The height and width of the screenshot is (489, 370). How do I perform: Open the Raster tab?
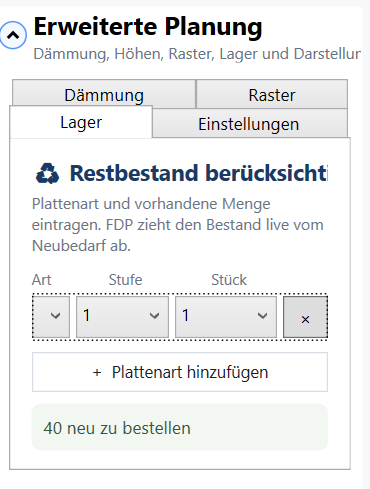pos(272,94)
